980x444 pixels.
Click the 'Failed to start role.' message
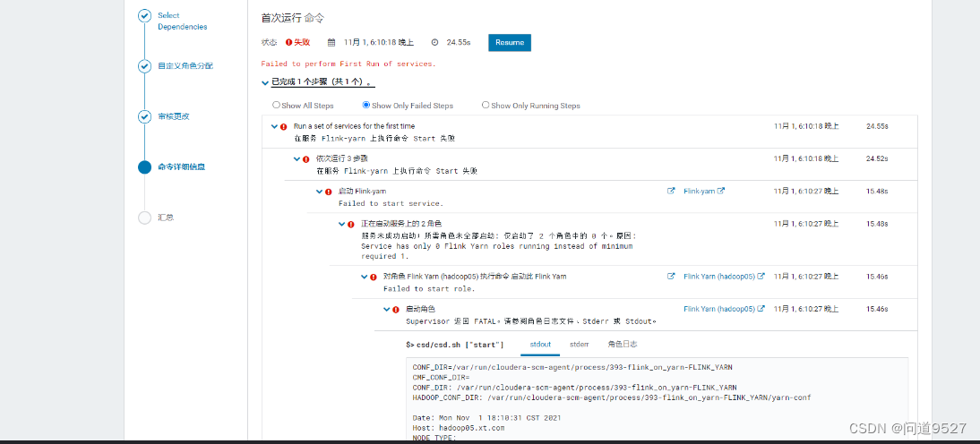coord(429,288)
